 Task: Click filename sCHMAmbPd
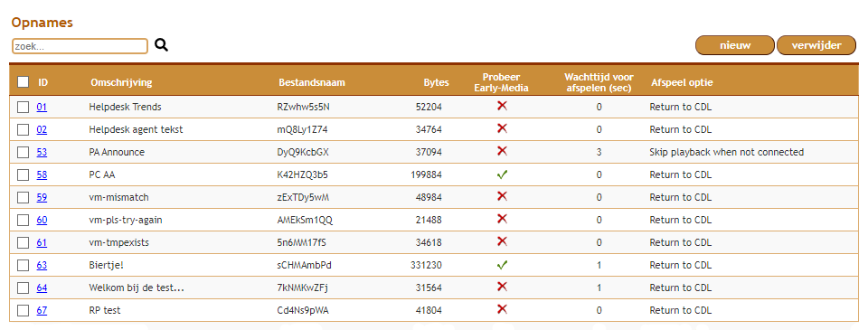[x=305, y=265]
